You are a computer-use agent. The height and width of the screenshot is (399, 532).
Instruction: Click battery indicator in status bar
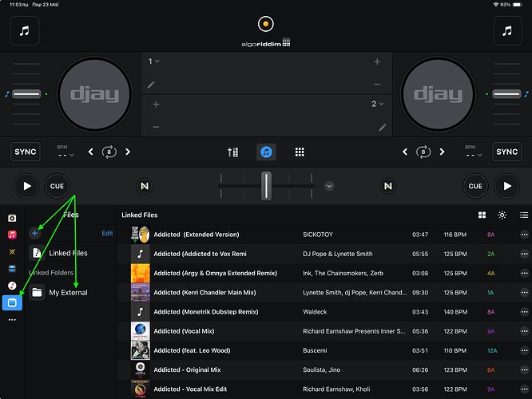pyautogui.click(x=517, y=5)
